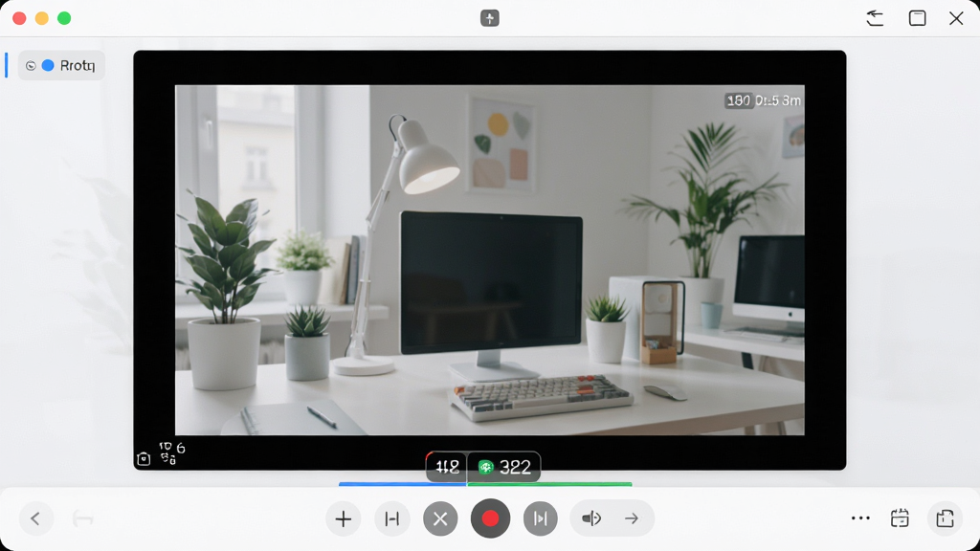Go back with left chevron button
Image resolution: width=980 pixels, height=551 pixels.
[x=35, y=518]
